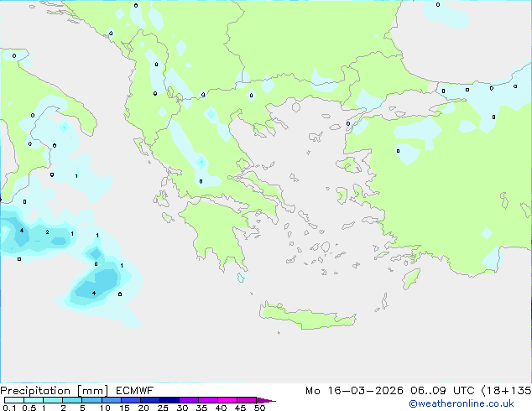
Task: Pick the 0.1–0.5 mm legend swatch
Action: 14,400
